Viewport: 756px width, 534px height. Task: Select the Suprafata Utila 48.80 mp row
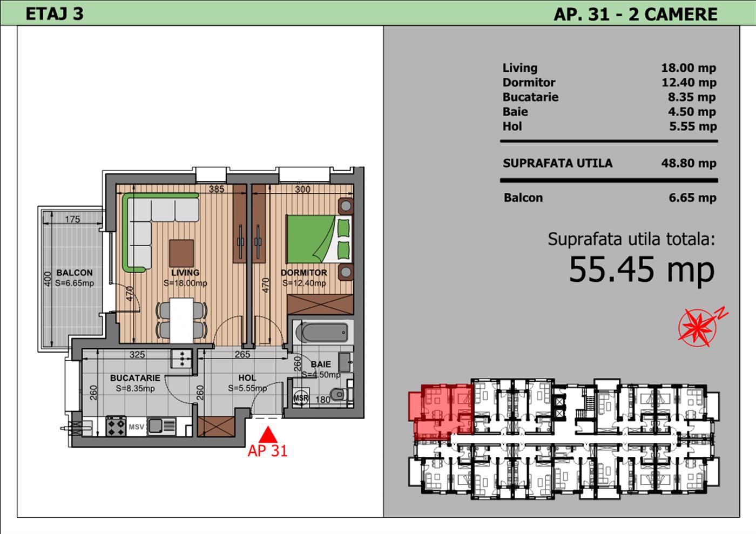click(x=609, y=163)
